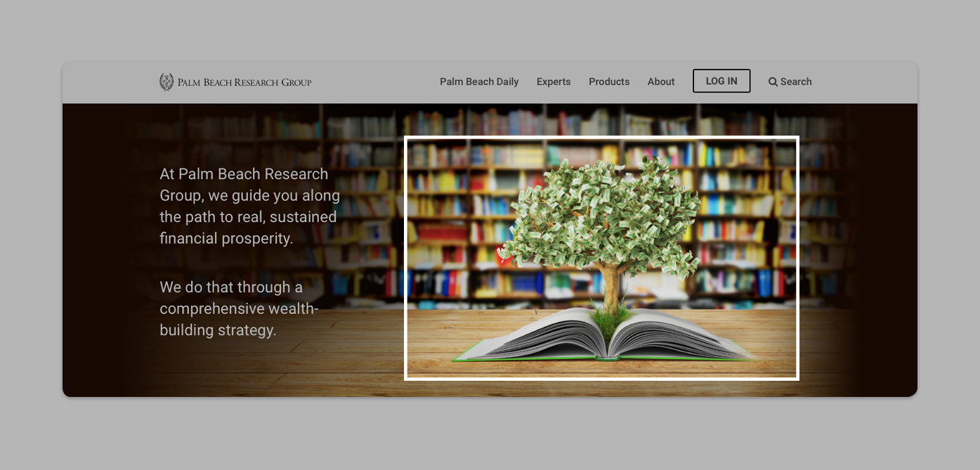Click the Palm Beach Research Group wordmark
This screenshot has height=470, width=980.
tap(243, 82)
